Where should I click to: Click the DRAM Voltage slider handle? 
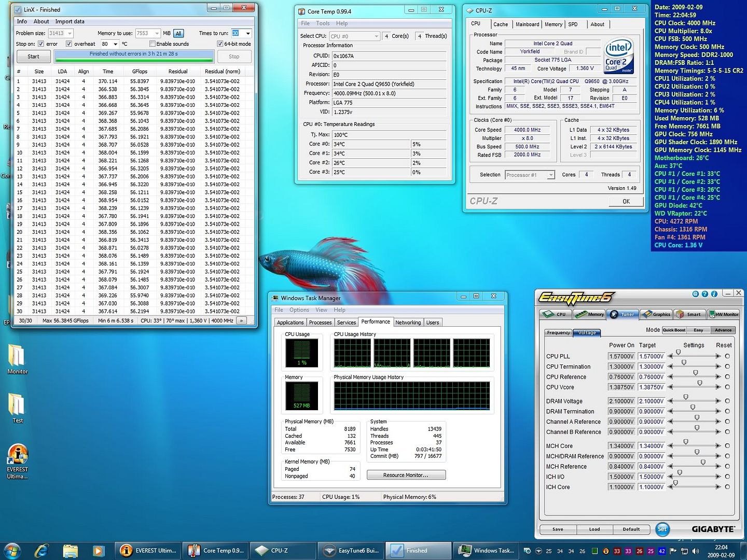[686, 397]
